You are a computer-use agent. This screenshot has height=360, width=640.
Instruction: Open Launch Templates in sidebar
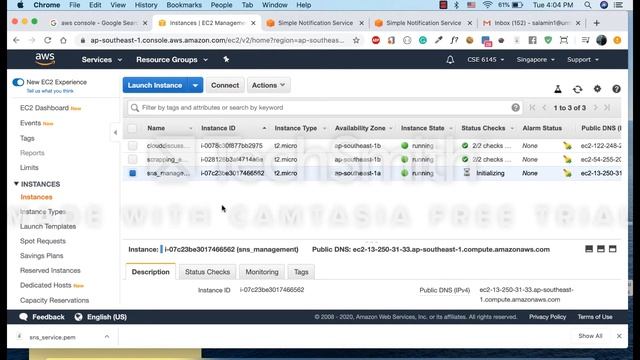point(48,226)
